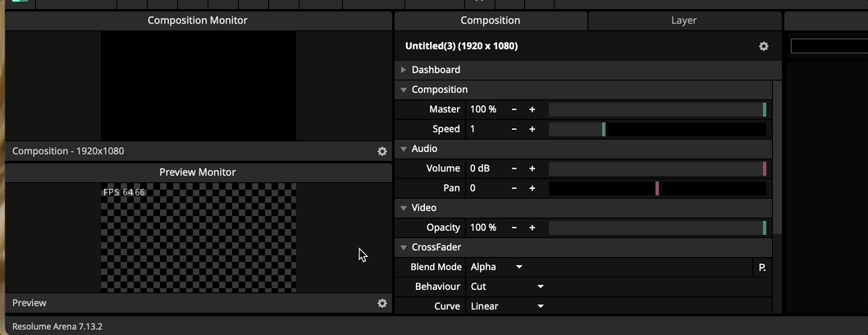Screen dimensions: 868x335
Task: Select the Composition tab
Action: pos(490,21)
